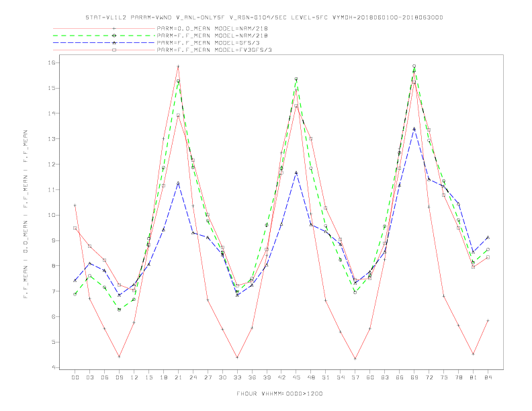
Task: Click the circle marker on green dashed legend line
Action: pyautogui.click(x=114, y=36)
